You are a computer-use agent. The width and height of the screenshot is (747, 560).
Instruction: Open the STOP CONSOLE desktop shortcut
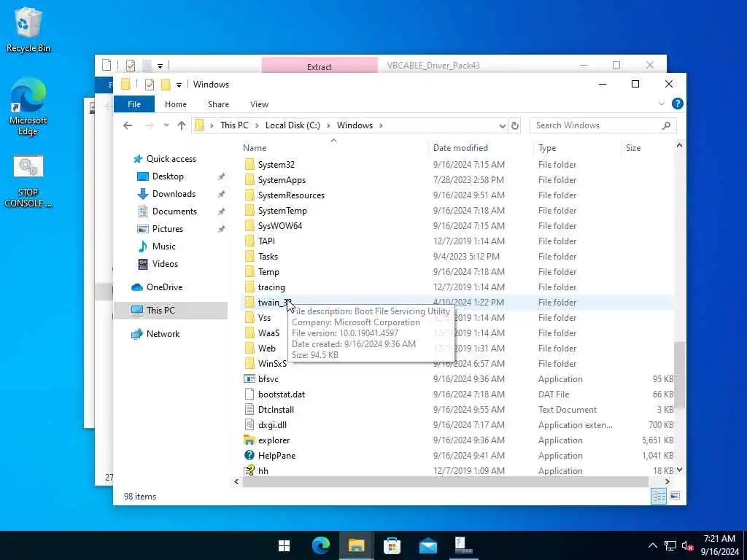point(28,181)
